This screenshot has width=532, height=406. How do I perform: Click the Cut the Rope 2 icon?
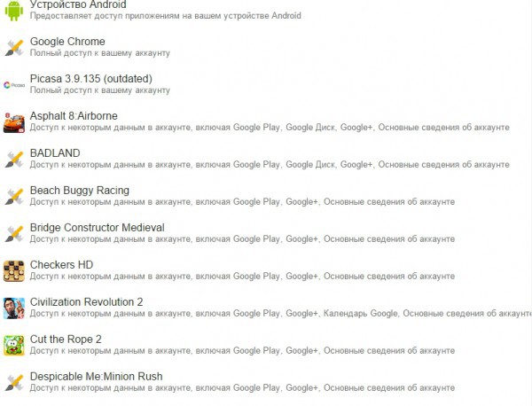(x=13, y=345)
